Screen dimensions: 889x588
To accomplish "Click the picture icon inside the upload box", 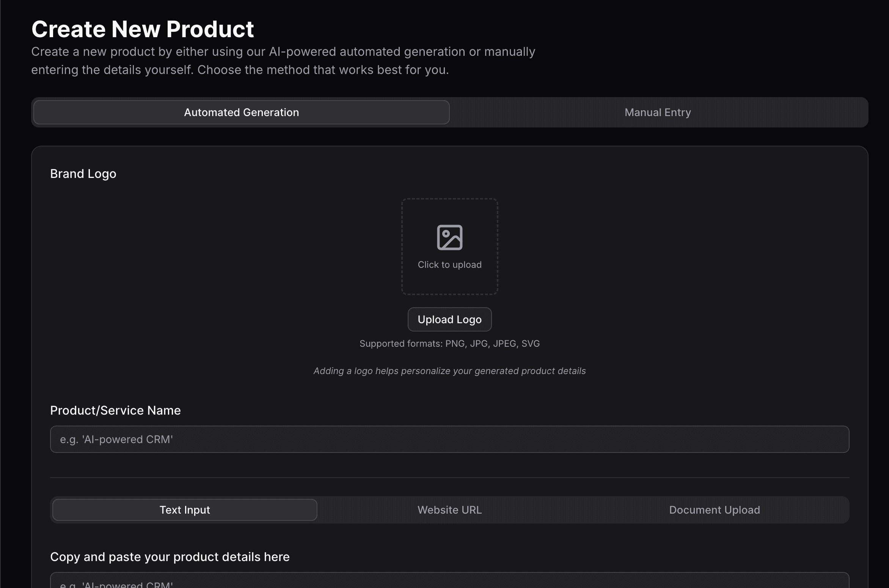I will (449, 237).
